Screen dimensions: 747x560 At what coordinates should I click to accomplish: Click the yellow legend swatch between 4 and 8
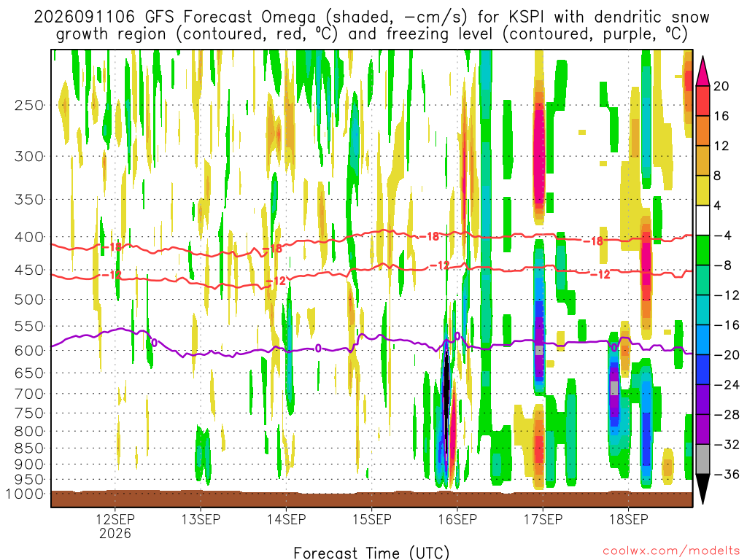point(703,190)
